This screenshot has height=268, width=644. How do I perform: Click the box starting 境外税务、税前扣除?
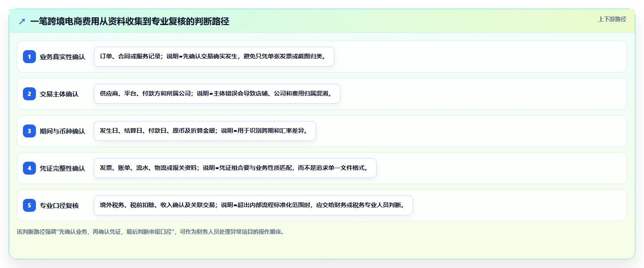coord(253,205)
